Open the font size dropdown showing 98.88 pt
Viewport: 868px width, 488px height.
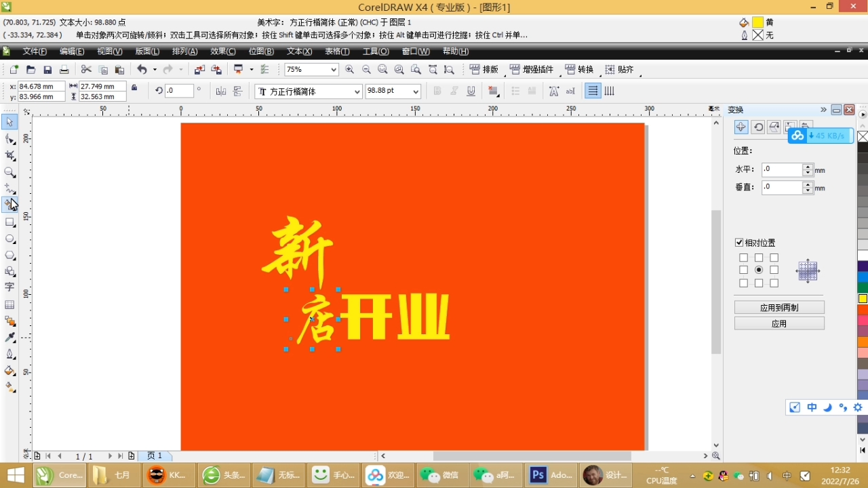pos(415,91)
